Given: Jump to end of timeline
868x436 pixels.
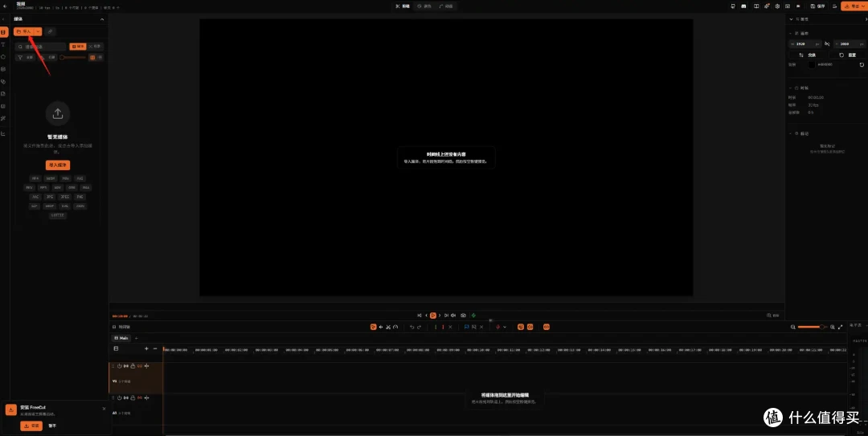Looking at the screenshot, I should tap(446, 316).
